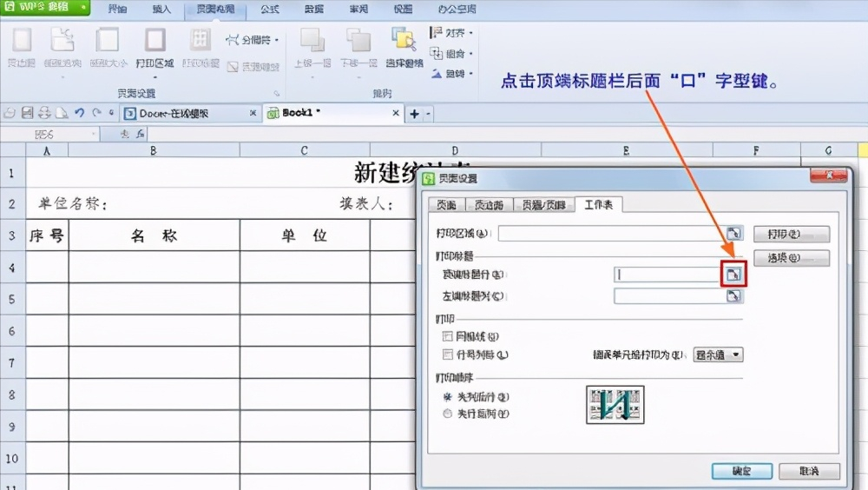Image resolution: width=868 pixels, height=490 pixels.
Task: Click the Print (打印) button in dialog
Action: [792, 234]
